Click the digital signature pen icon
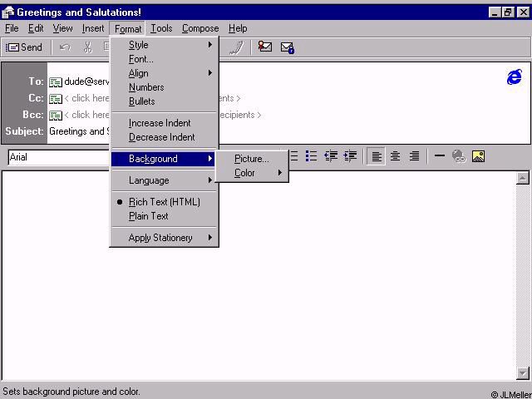 click(236, 47)
